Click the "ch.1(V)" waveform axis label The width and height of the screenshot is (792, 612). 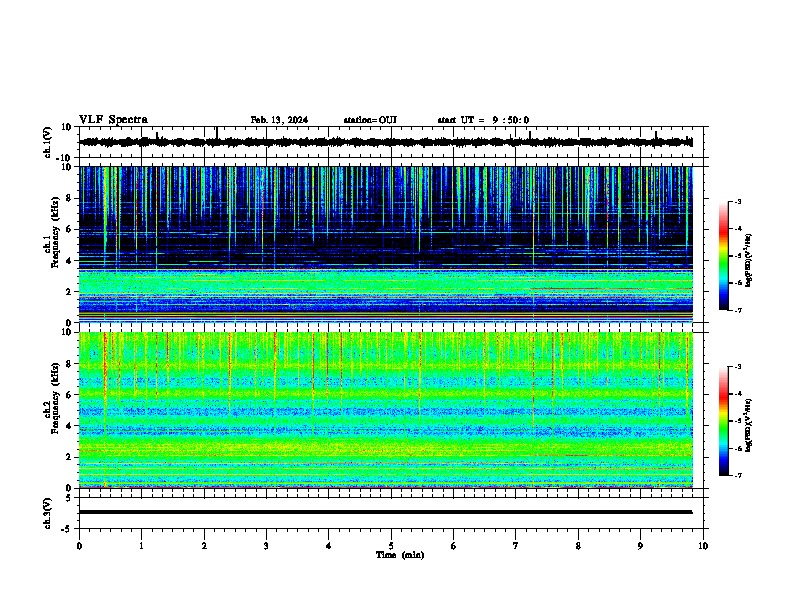click(47, 142)
